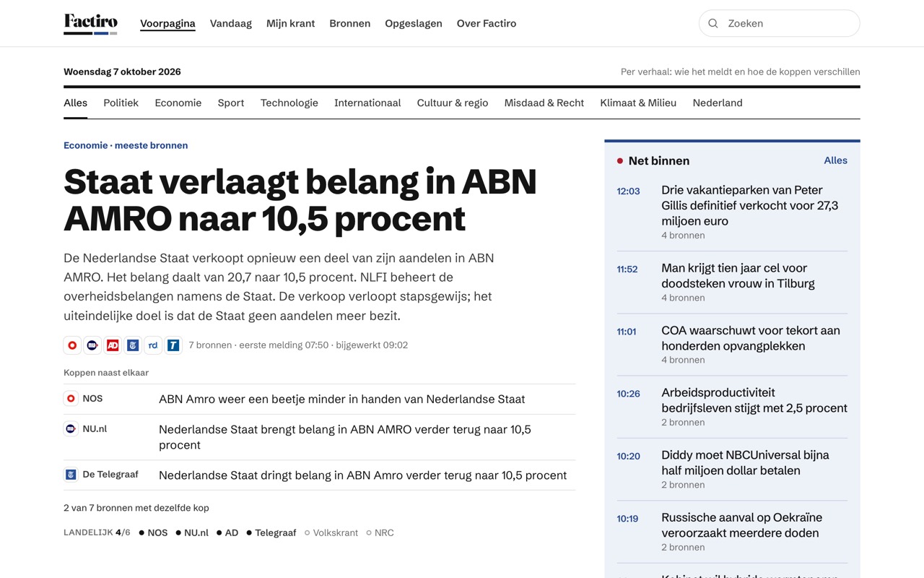Open the blue 'T' source icon
Image resolution: width=924 pixels, height=578 pixels.
coord(173,345)
